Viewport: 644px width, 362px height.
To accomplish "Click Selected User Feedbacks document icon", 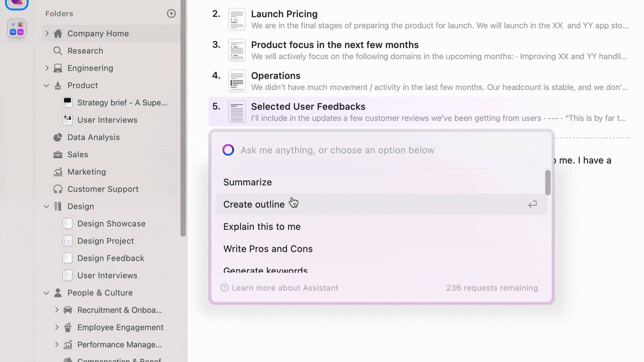I will click(237, 112).
